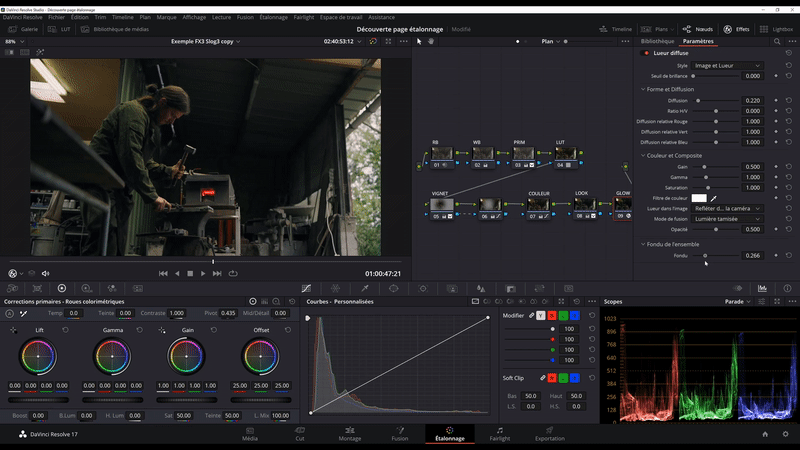Select the hand pan tool in node editor
The image size is (800, 450).
coord(431,42)
